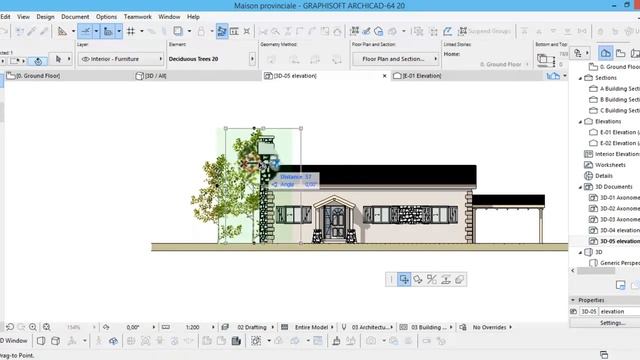This screenshot has width=640, height=360.
Task: Open grid snap options arrow
Action: [x=142, y=31]
